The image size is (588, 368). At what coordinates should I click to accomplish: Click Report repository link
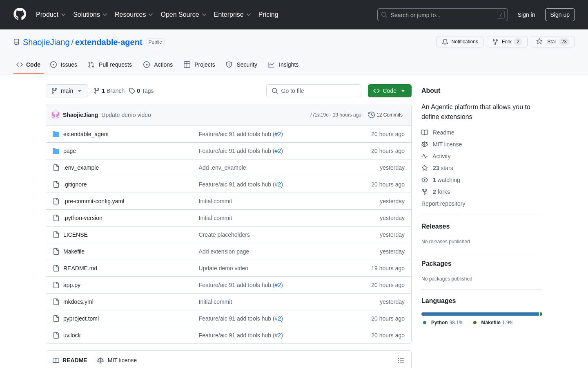coord(443,204)
